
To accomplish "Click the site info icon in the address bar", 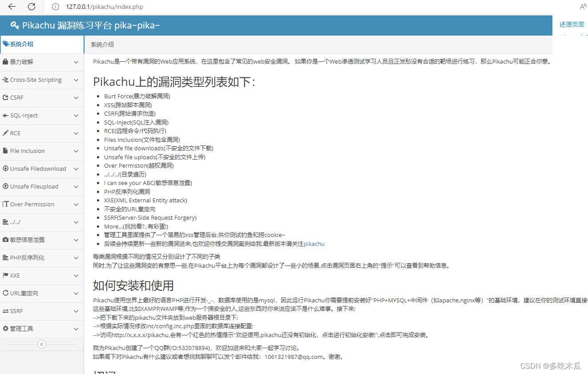I will pyautogui.click(x=55, y=7).
